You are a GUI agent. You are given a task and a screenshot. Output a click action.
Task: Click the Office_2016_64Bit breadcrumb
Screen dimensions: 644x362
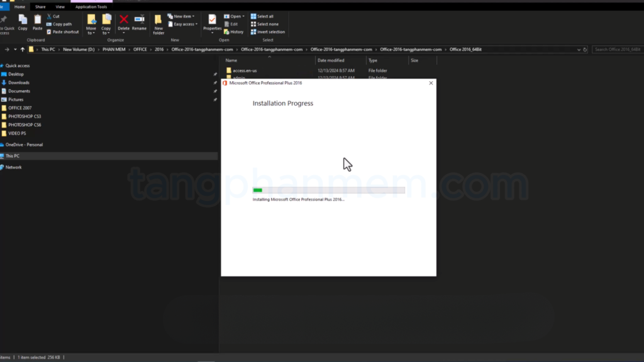tap(465, 50)
